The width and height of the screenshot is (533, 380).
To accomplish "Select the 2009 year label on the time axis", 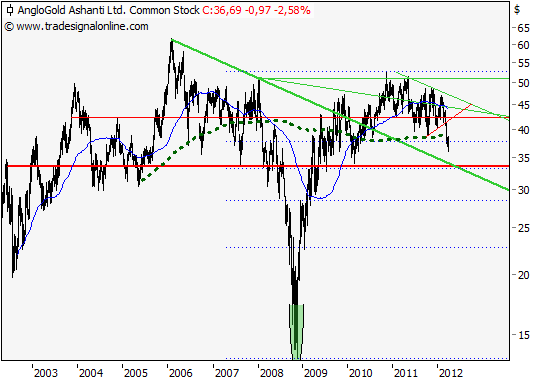I will coord(316,373).
